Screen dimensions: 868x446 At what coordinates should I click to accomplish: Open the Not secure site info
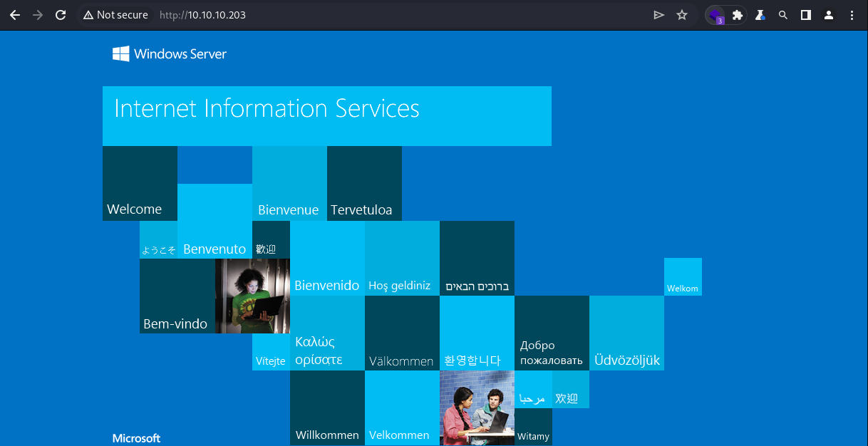115,15
